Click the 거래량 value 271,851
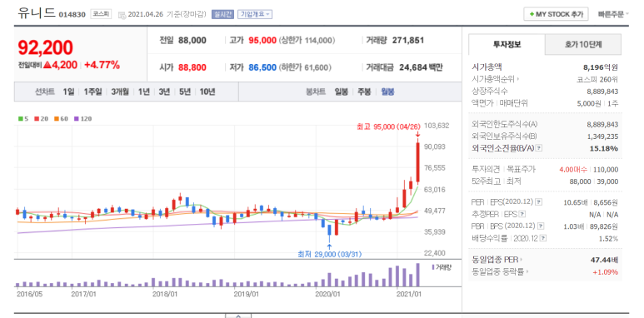644x318 pixels. [x=408, y=41]
